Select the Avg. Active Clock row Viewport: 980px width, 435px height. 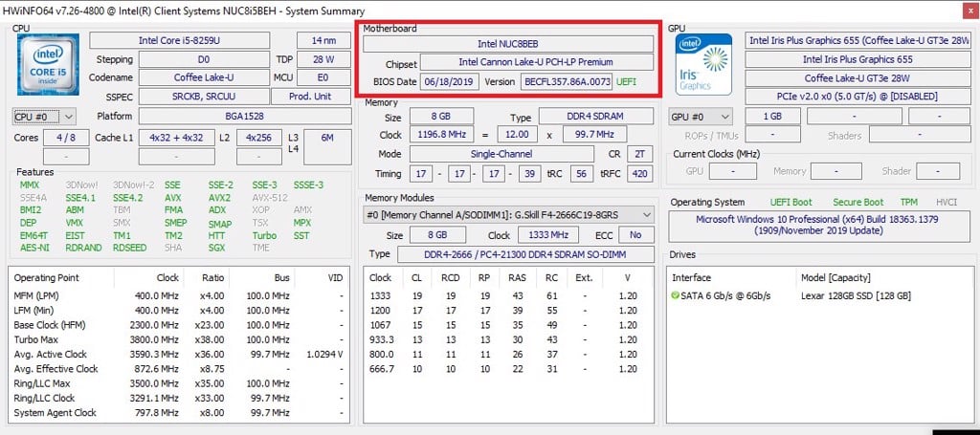point(179,355)
